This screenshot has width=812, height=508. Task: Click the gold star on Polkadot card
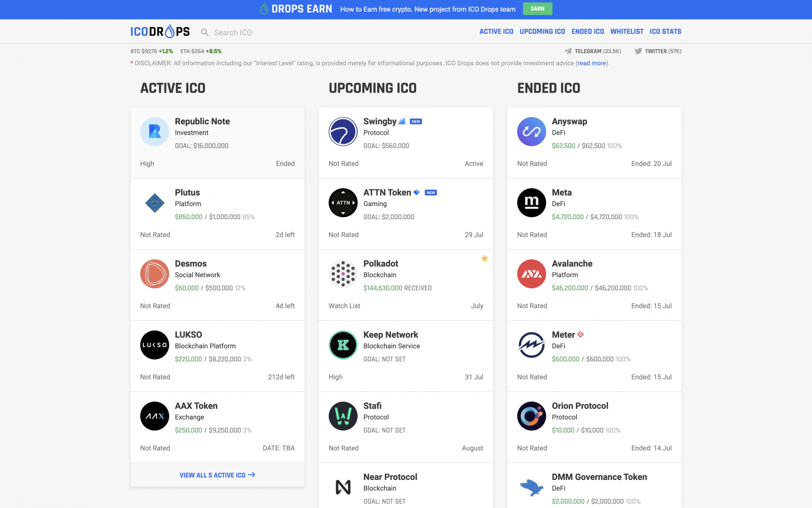484,258
